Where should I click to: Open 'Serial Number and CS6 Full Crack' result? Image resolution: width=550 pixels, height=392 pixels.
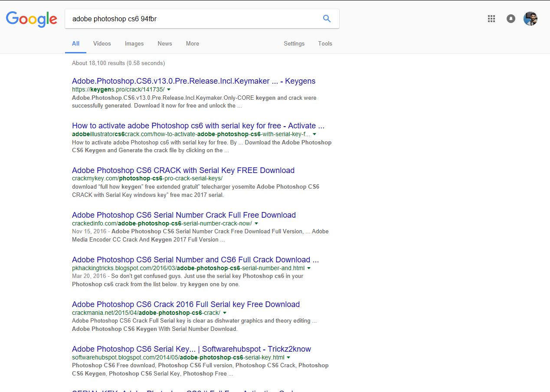point(195,260)
